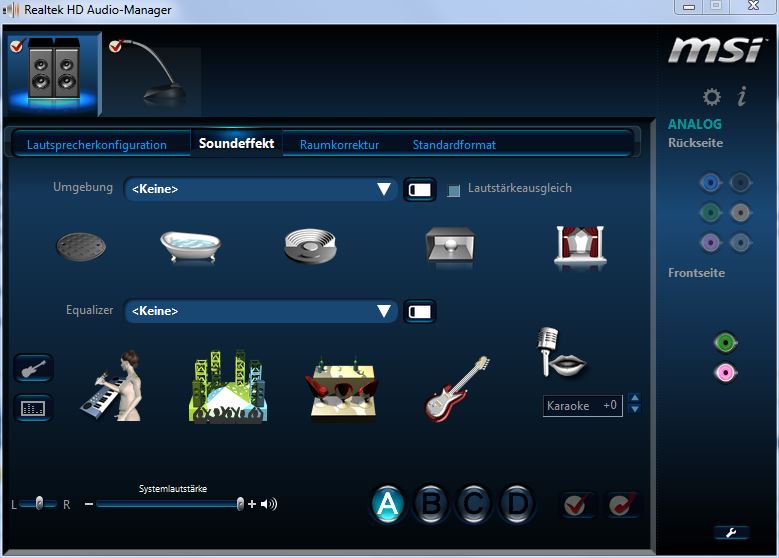Select the red guitar Rock equalizer preset

457,389
